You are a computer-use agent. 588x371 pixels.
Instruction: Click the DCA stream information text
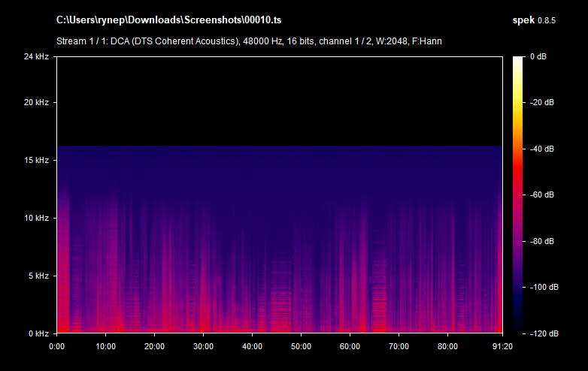249,41
